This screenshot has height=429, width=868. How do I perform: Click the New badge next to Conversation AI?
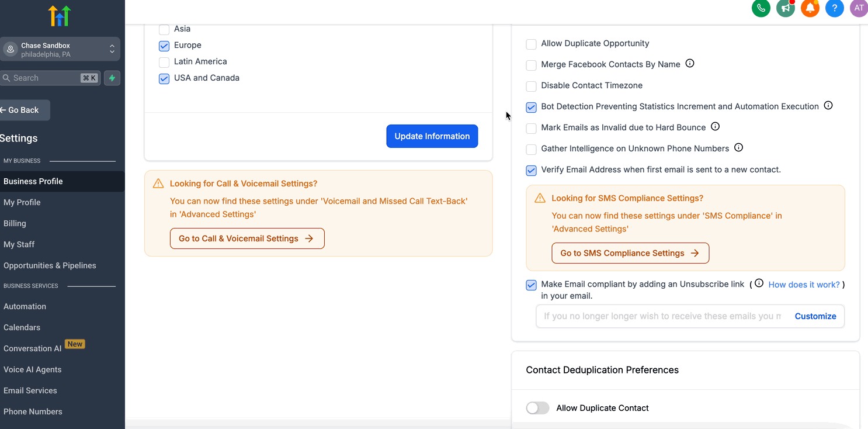point(75,344)
